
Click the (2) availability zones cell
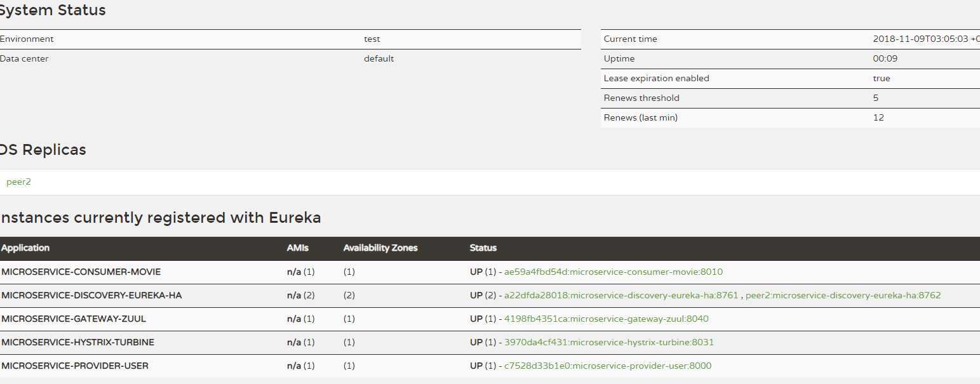349,295
